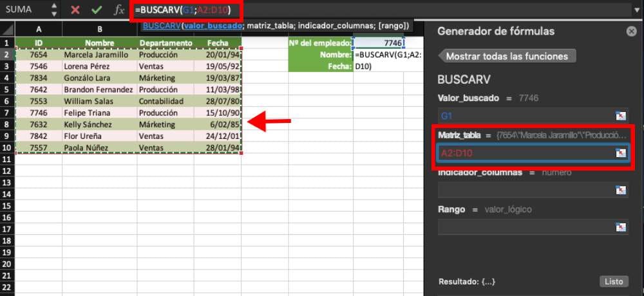
Task: Click the fx insert function icon
Action: pos(119,10)
